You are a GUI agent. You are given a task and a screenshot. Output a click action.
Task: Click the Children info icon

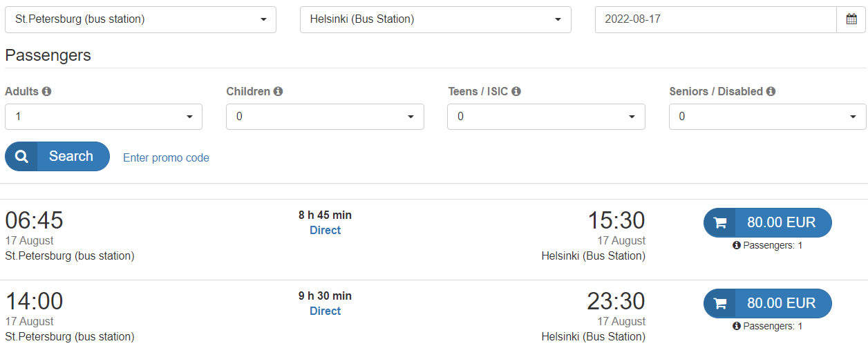tap(278, 91)
